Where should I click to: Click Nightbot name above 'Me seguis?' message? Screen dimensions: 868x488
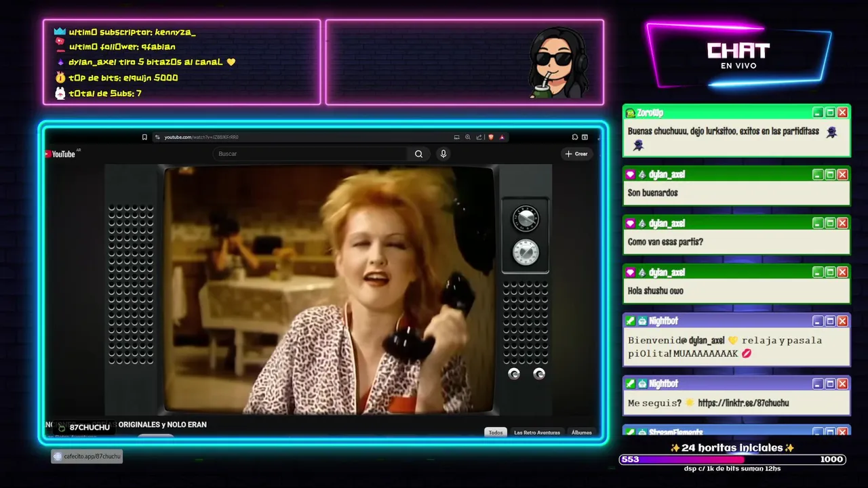point(663,384)
